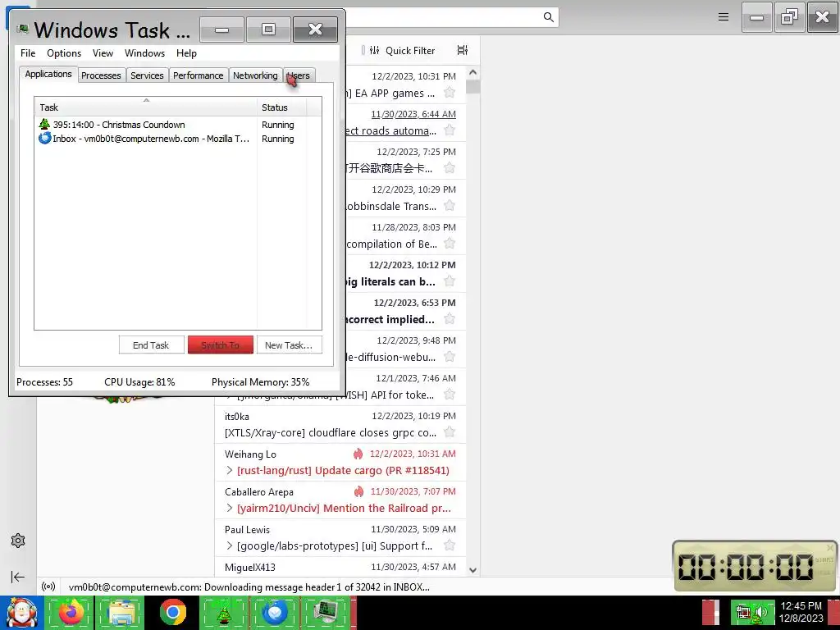Star the 'incorrect implied...' message
The height and width of the screenshot is (630, 840).
click(450, 319)
